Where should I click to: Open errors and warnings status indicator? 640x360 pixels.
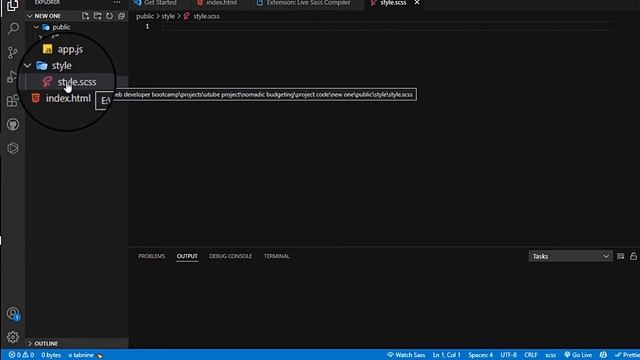(x=21, y=355)
